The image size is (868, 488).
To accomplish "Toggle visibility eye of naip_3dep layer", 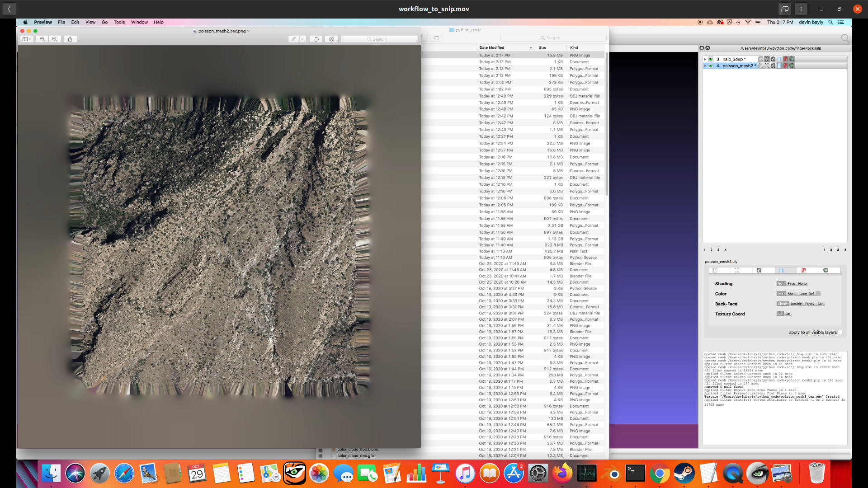I will (711, 59).
